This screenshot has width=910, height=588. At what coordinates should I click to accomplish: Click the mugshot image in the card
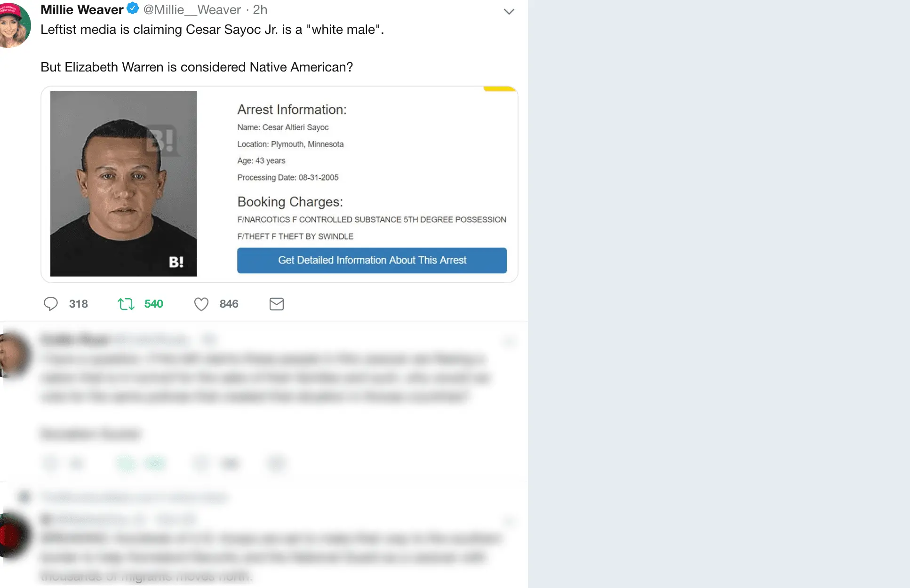tap(123, 183)
